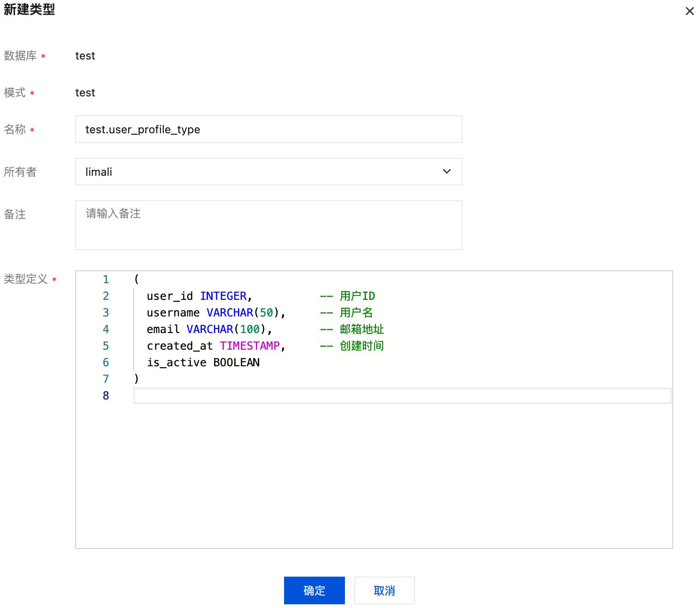Click the 创建时间 comment on line 5

[362, 346]
